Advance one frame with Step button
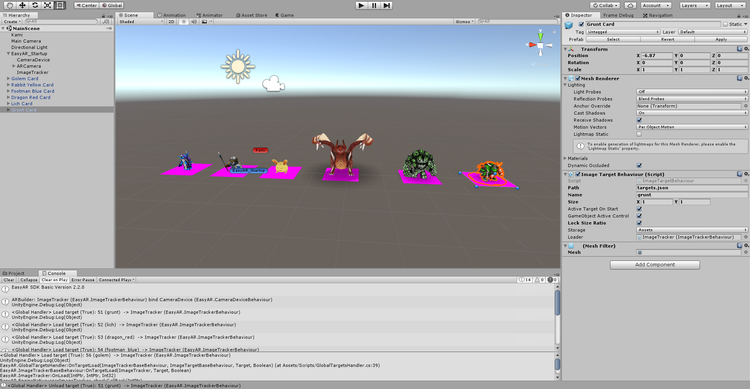Viewport: 750px width, 389px height. 387,5
